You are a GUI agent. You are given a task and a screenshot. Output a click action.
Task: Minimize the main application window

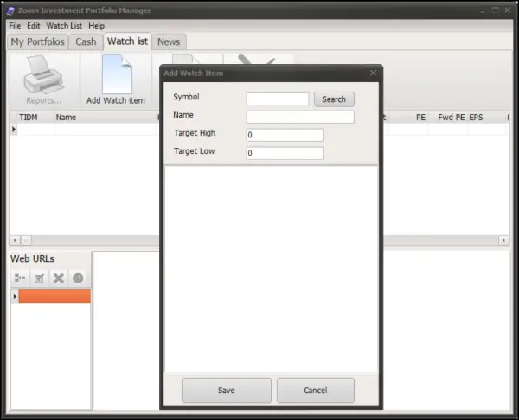pyautogui.click(x=483, y=11)
